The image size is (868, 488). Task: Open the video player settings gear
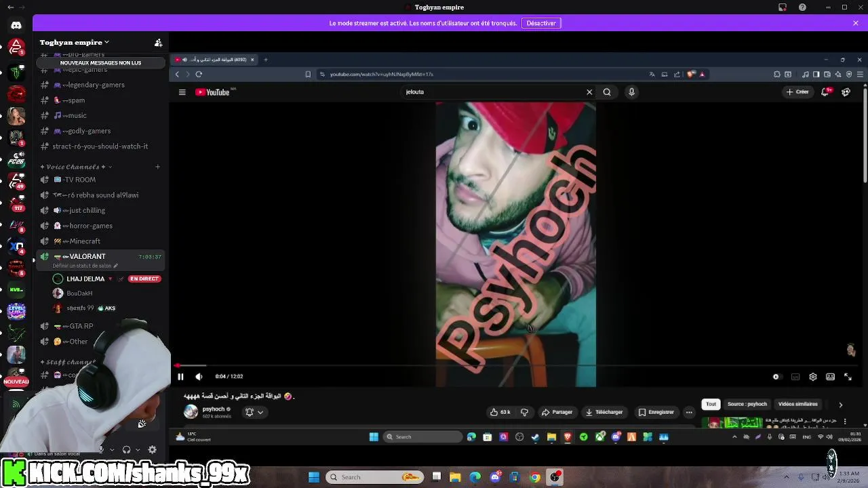813,377
